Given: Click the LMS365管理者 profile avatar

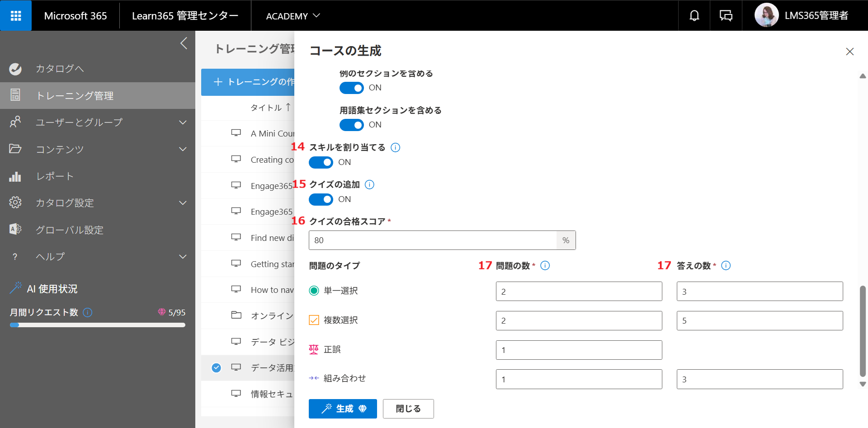Looking at the screenshot, I should click(x=766, y=15).
